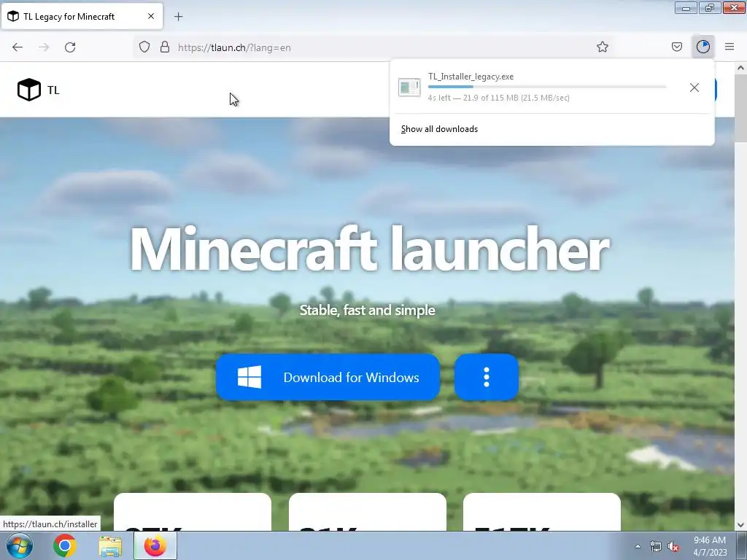Show hidden system tray icons
Image resolution: width=747 pixels, height=560 pixels.
pos(638,546)
